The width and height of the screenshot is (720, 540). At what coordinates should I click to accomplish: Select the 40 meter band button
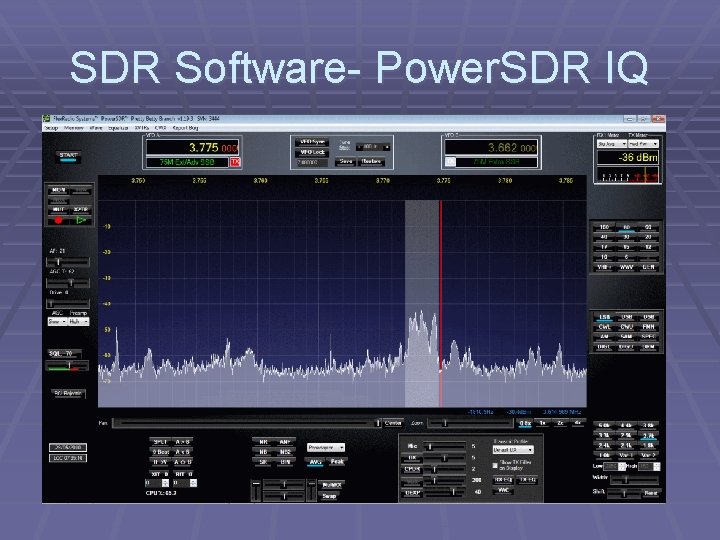coord(604,237)
